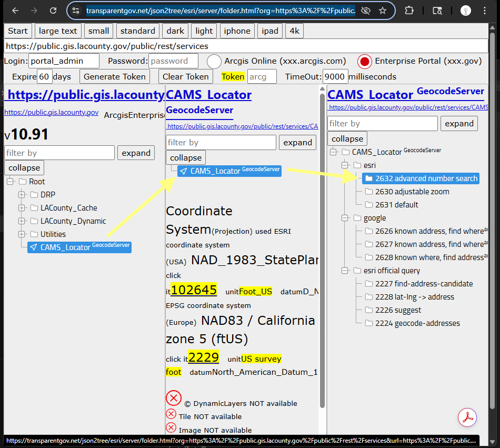
Task: Apply the dark theme
Action: [x=175, y=31]
